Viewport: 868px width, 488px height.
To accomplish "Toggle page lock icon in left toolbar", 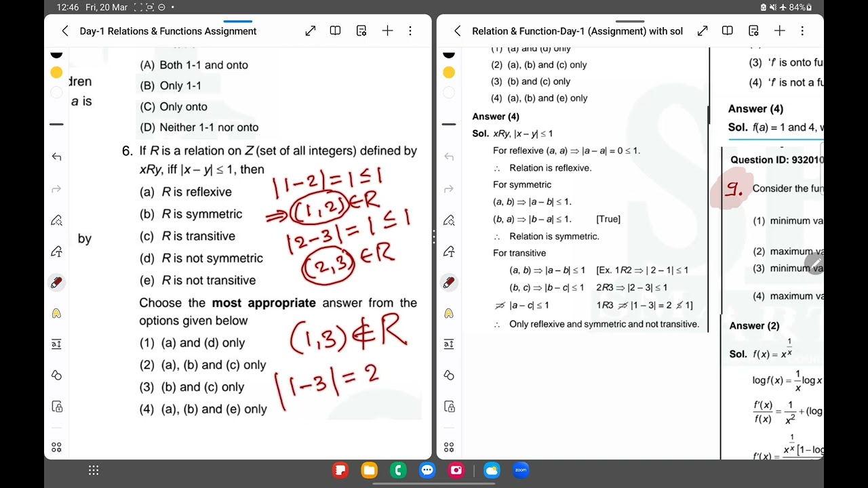I will coord(56,407).
